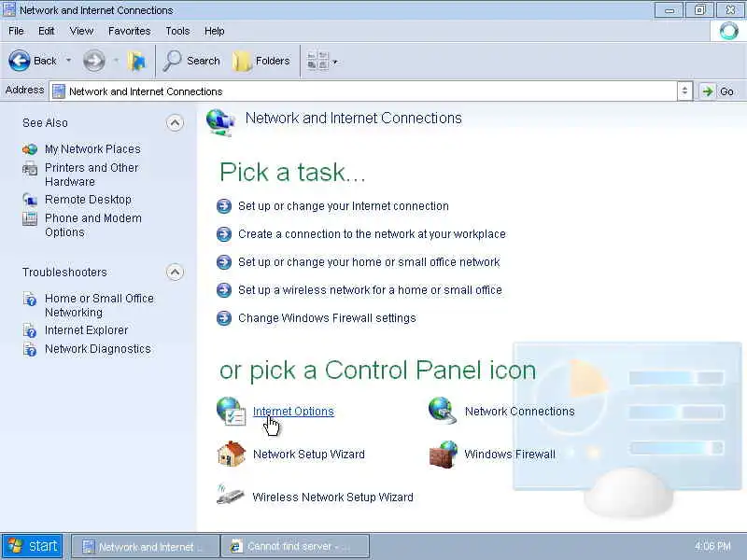
Task: Toggle the Folders toolbar button
Action: [261, 61]
